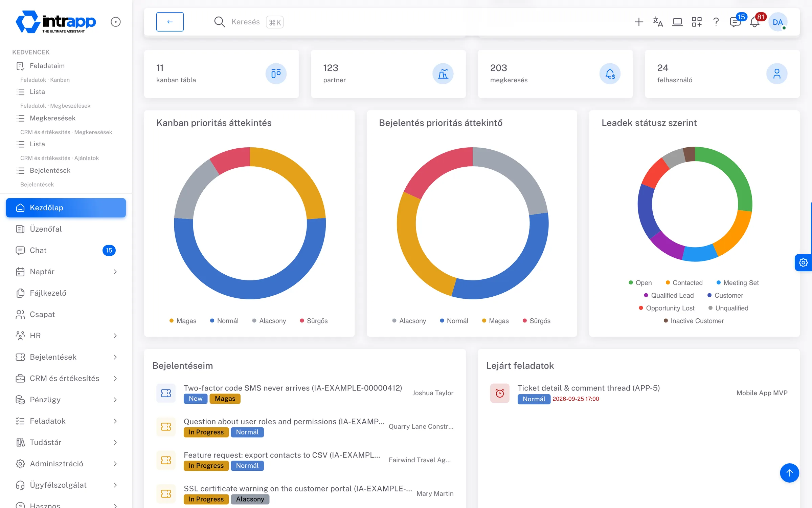Open the language translation icon
This screenshot has width=812, height=508.
pyautogui.click(x=658, y=22)
